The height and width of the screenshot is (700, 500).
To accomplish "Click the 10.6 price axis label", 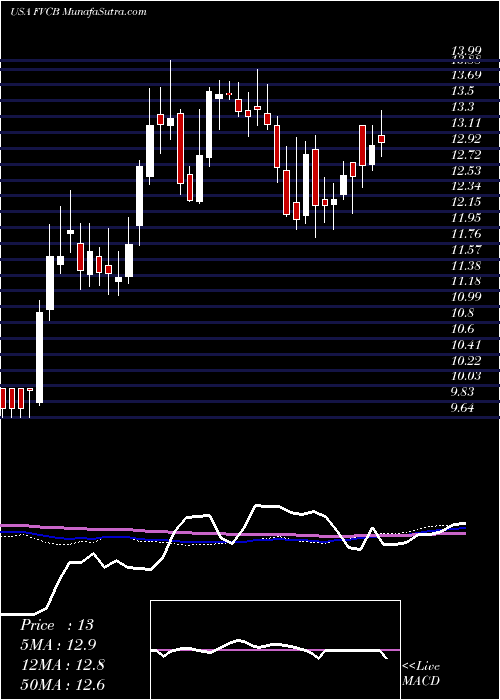I will coord(462,329).
